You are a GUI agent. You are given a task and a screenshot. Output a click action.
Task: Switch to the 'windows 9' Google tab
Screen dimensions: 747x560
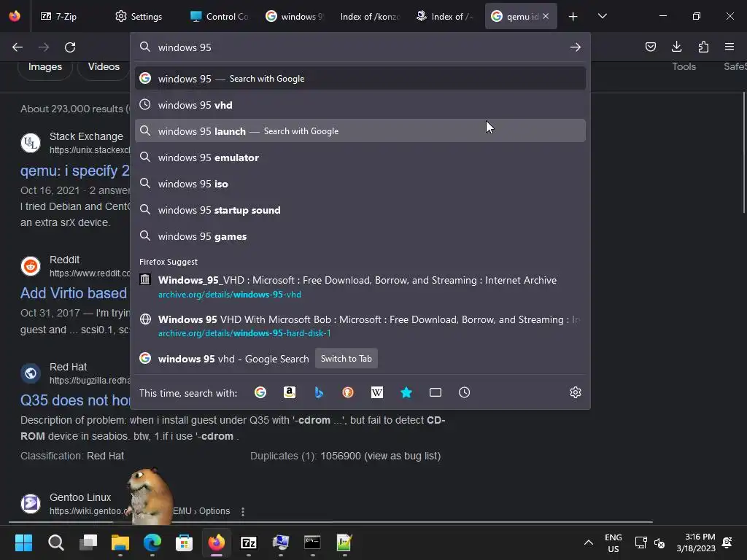coord(295,16)
